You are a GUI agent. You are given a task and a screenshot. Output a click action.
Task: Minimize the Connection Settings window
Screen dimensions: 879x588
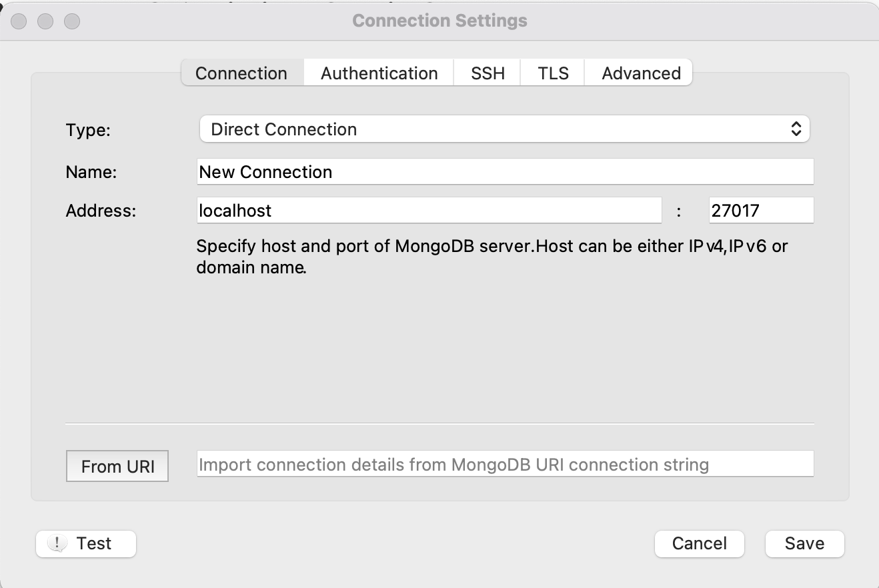tap(45, 21)
